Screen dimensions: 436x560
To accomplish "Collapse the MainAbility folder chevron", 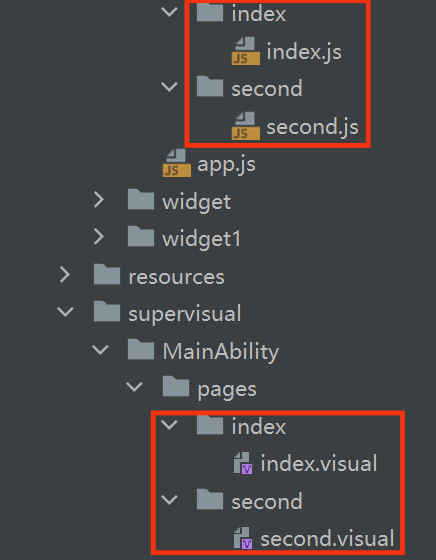I will point(100,349).
